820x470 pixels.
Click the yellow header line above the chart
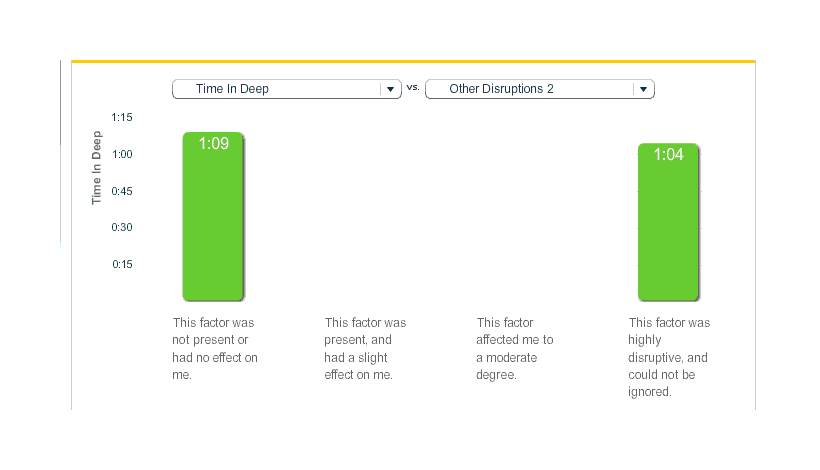coord(413,61)
